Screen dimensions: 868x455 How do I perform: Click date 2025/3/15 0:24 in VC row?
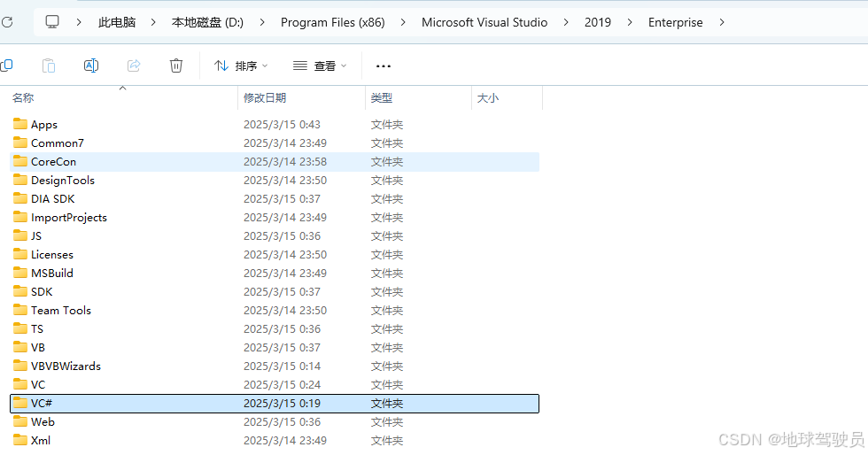point(282,385)
